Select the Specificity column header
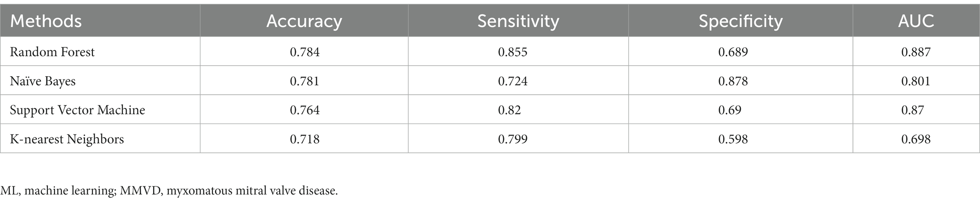980x203 pixels. click(741, 21)
